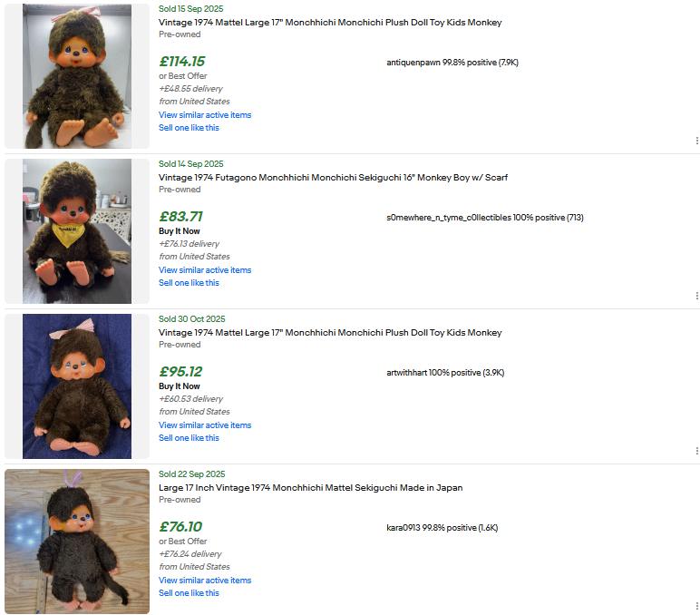Open more options for artwithhart's £95.12 listing

click(696, 451)
